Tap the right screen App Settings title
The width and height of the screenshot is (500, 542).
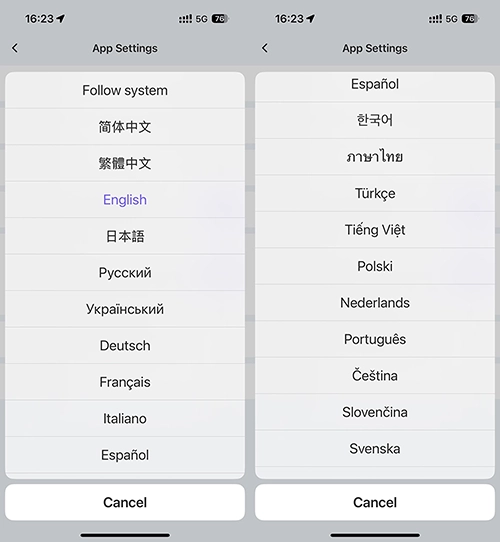coord(375,48)
